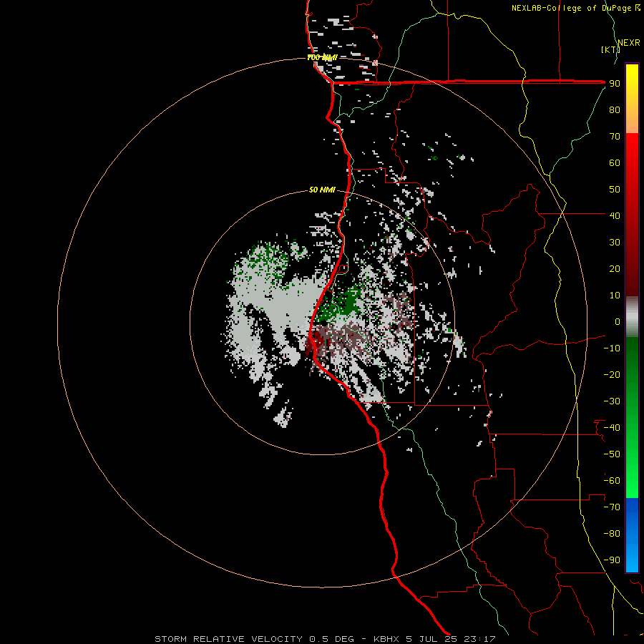Click the 50 NMI range ring label
644x644 pixels.
(322, 190)
